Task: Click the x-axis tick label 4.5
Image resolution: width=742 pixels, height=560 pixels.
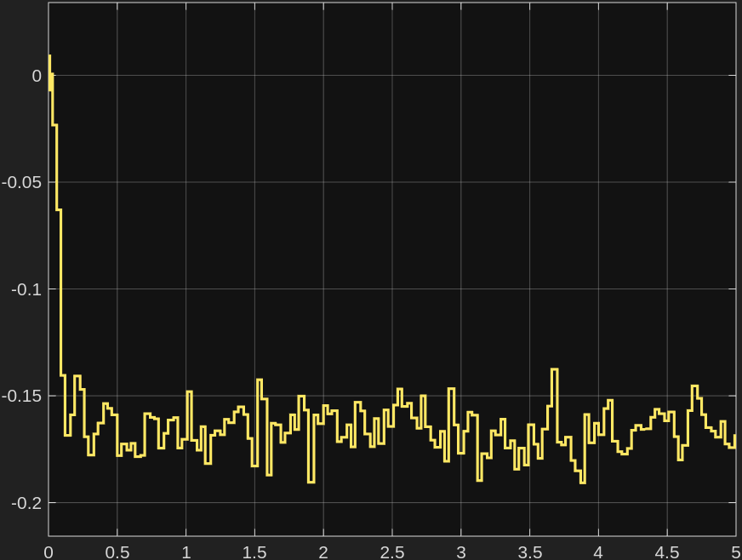Action: (x=667, y=551)
